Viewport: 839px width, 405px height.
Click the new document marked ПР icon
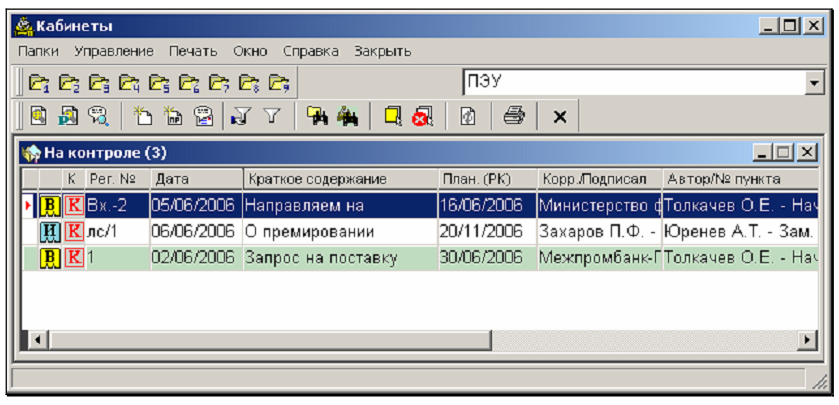(173, 116)
